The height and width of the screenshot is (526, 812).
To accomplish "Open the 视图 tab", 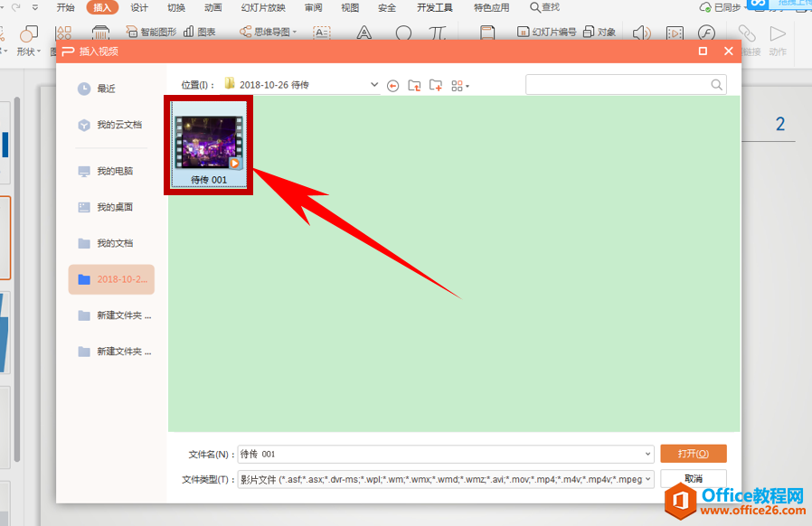I will click(350, 7).
